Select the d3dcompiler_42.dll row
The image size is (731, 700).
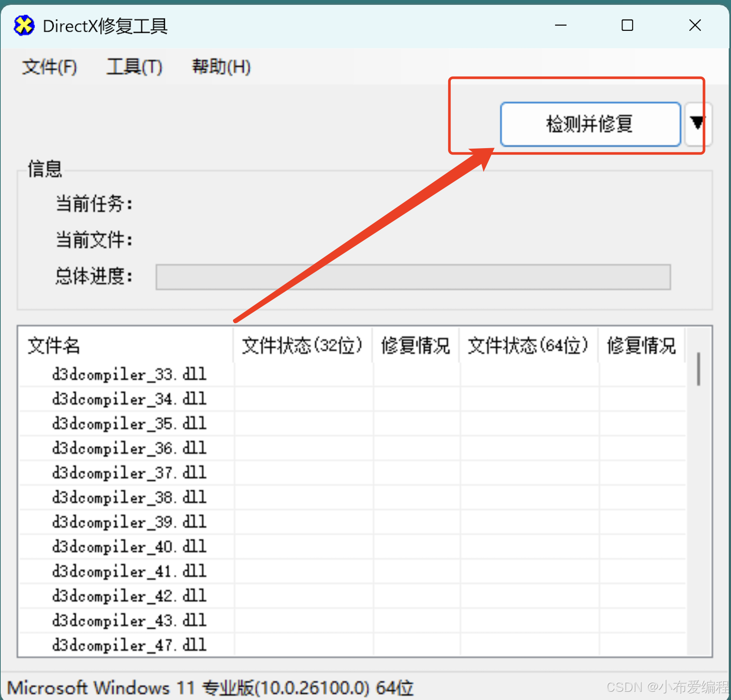point(352,596)
